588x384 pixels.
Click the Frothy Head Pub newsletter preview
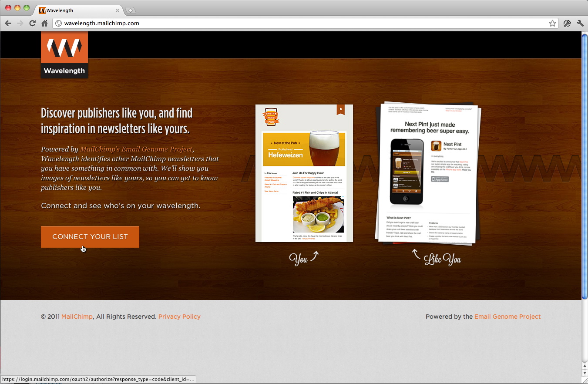coord(304,173)
